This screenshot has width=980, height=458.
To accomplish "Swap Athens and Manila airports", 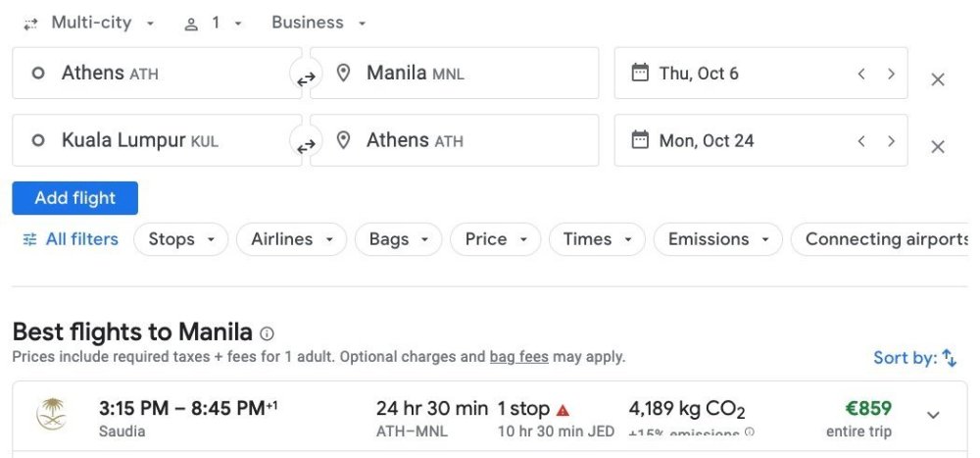I will pos(306,78).
